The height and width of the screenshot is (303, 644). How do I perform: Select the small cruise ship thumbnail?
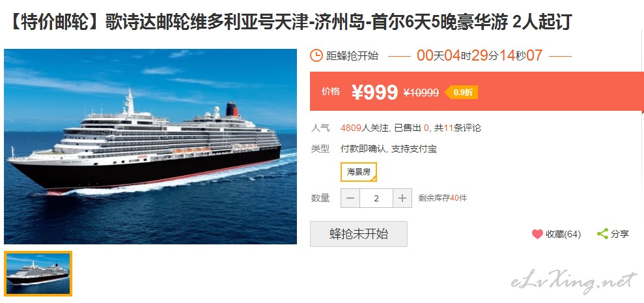(38, 274)
